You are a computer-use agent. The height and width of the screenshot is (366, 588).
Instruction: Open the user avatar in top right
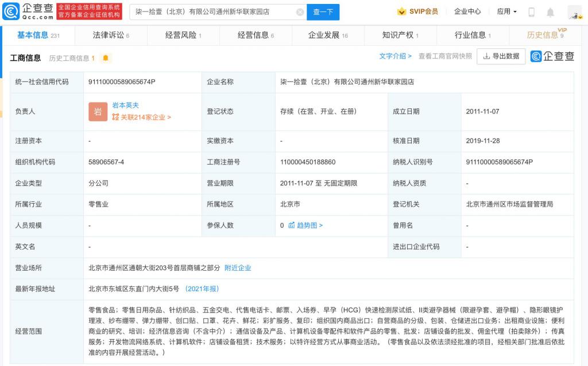(574, 12)
